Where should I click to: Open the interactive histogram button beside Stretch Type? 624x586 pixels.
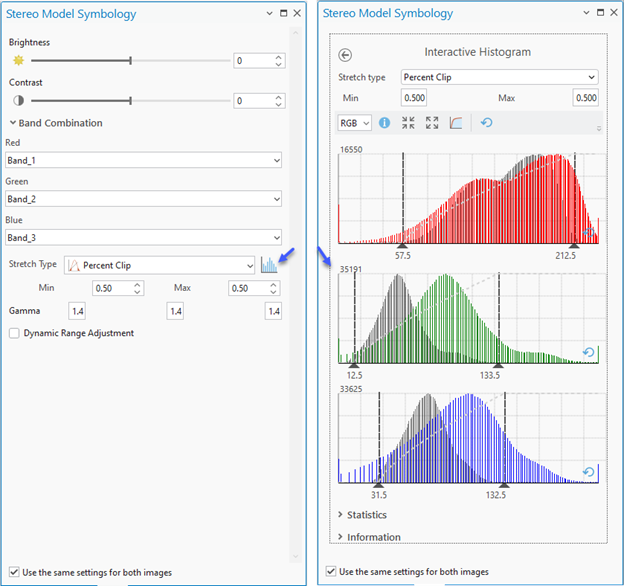[x=268, y=265]
